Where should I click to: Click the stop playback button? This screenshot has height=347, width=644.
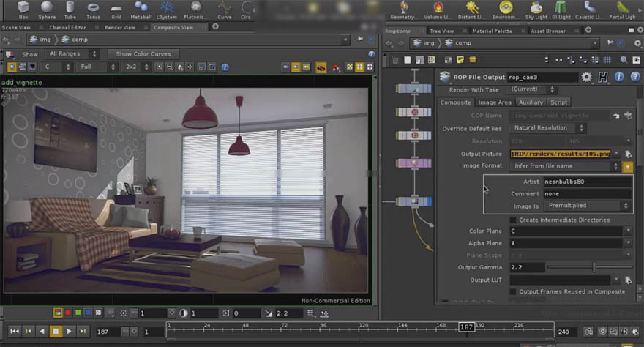[x=56, y=332]
